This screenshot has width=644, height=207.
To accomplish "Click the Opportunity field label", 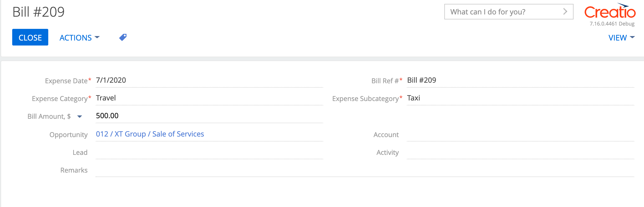I will coord(69,135).
